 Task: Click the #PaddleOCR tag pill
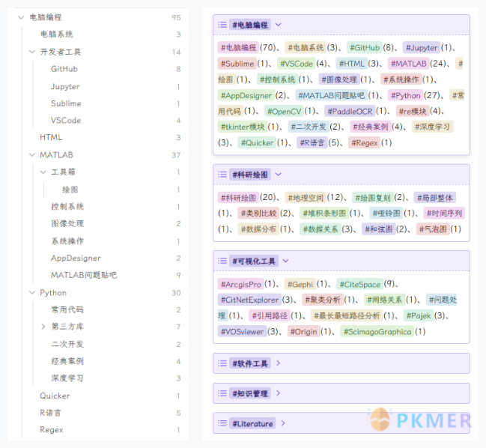pyautogui.click(x=350, y=112)
